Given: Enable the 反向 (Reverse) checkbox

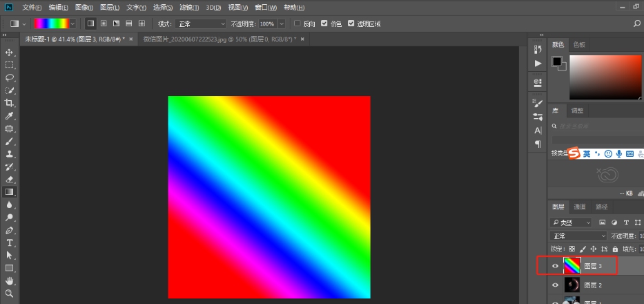Looking at the screenshot, I should (297, 23).
